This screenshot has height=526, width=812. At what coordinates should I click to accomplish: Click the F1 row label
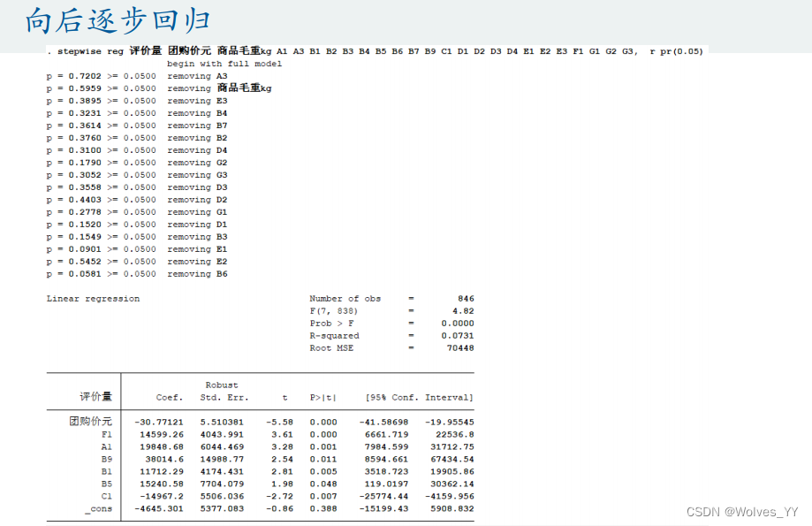pos(107,435)
